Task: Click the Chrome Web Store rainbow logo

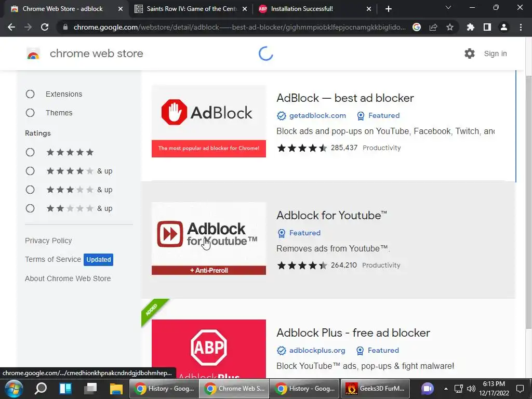Action: click(33, 54)
